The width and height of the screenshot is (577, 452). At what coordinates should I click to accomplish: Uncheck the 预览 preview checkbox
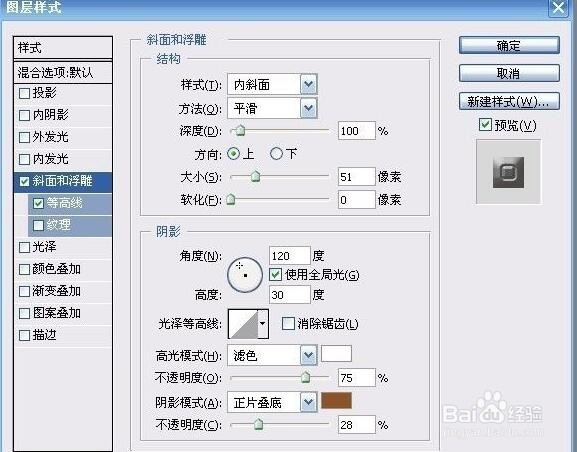[485, 125]
